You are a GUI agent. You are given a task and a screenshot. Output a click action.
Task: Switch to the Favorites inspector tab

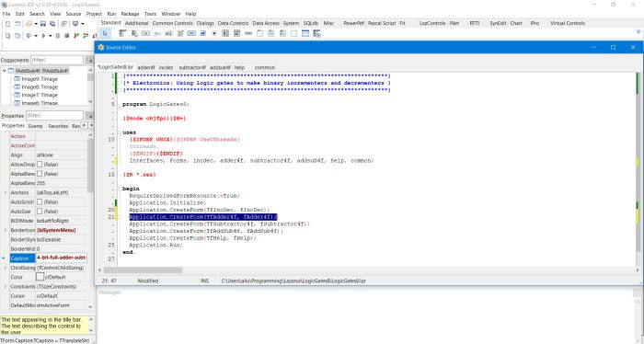[58, 126]
